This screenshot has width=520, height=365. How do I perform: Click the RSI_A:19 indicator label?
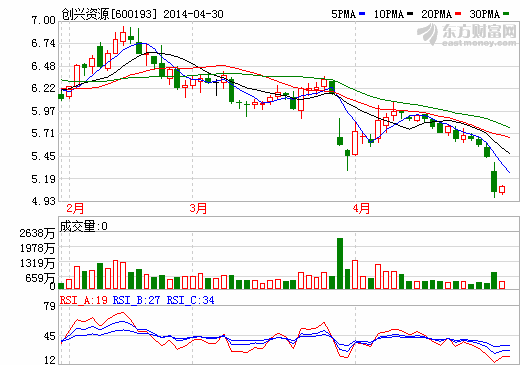tap(84, 300)
